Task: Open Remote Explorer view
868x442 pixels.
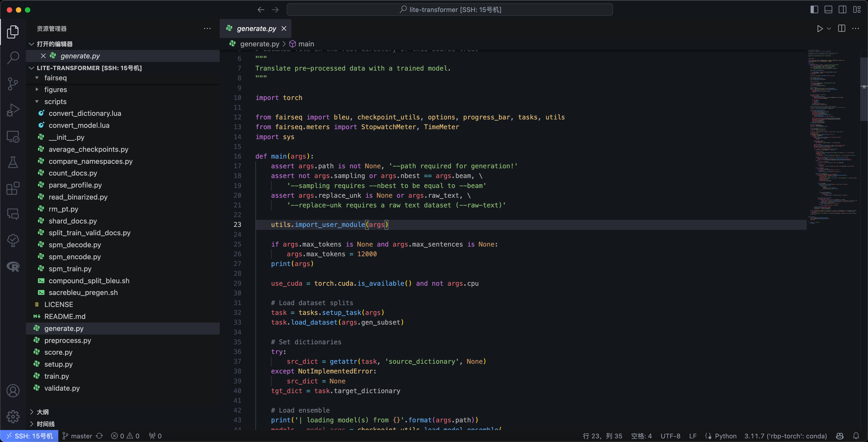Action: point(13,136)
